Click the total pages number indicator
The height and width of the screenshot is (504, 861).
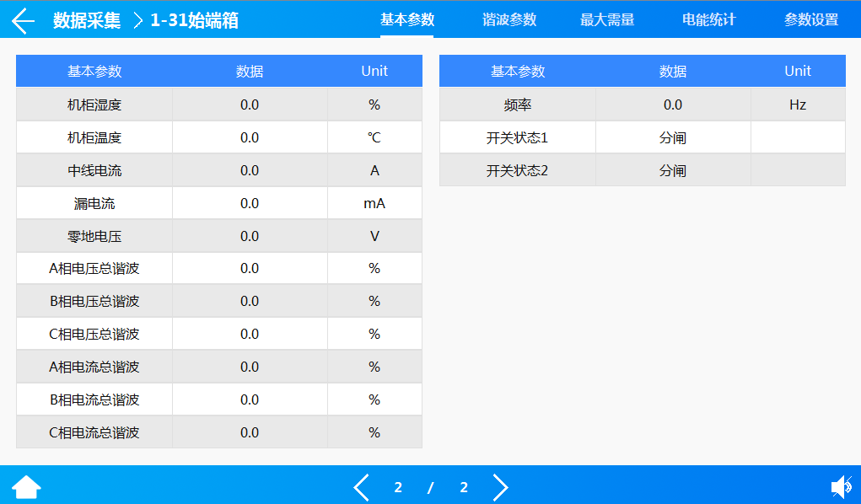pos(464,487)
